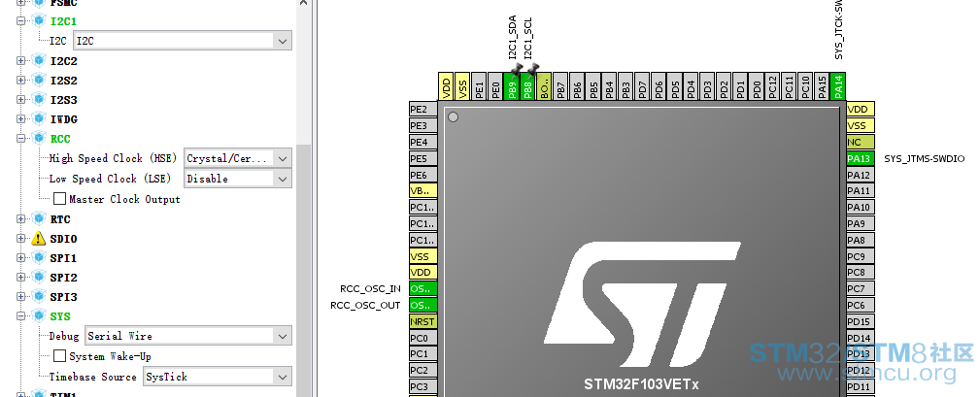Select the I2S2 tree label
The height and width of the screenshot is (397, 980).
(64, 81)
